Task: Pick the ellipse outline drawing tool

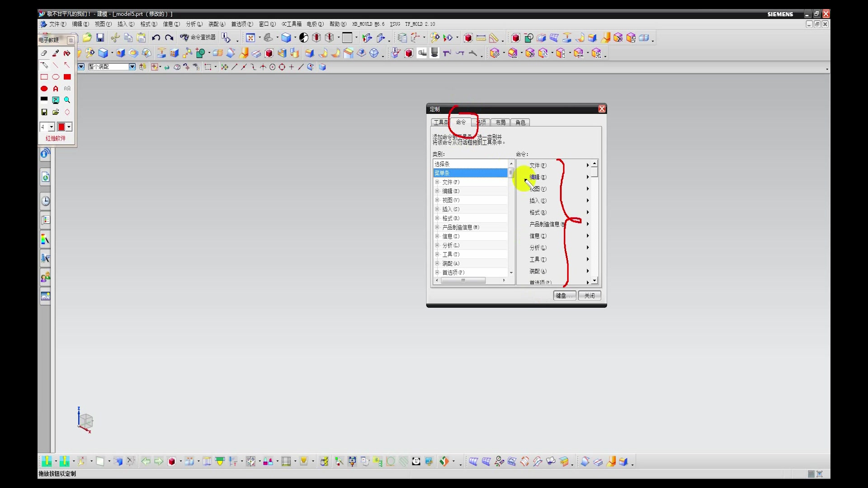Action: pyautogui.click(x=56, y=77)
